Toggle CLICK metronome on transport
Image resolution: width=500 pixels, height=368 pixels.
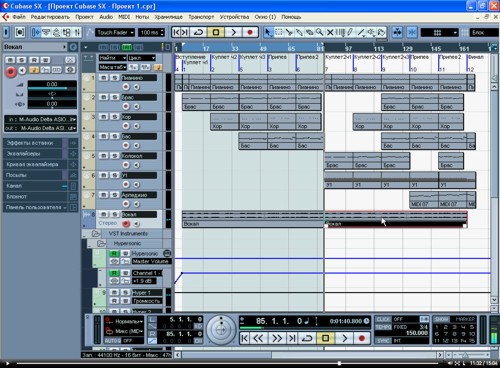tap(382, 319)
